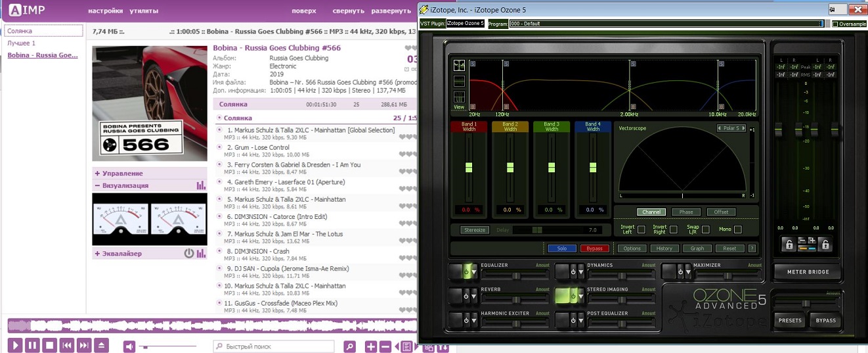Open Ozone Options button
Image resolution: width=868 pixels, height=353 pixels.
(x=632, y=248)
